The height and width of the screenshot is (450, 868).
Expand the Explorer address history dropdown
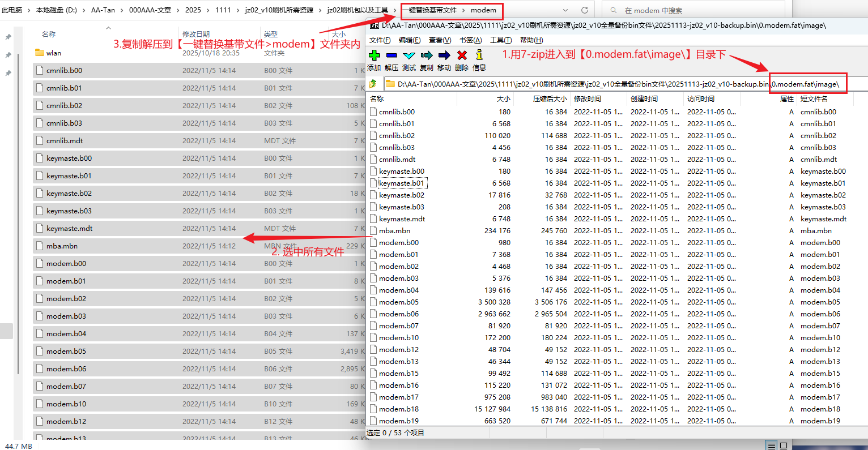pos(565,10)
